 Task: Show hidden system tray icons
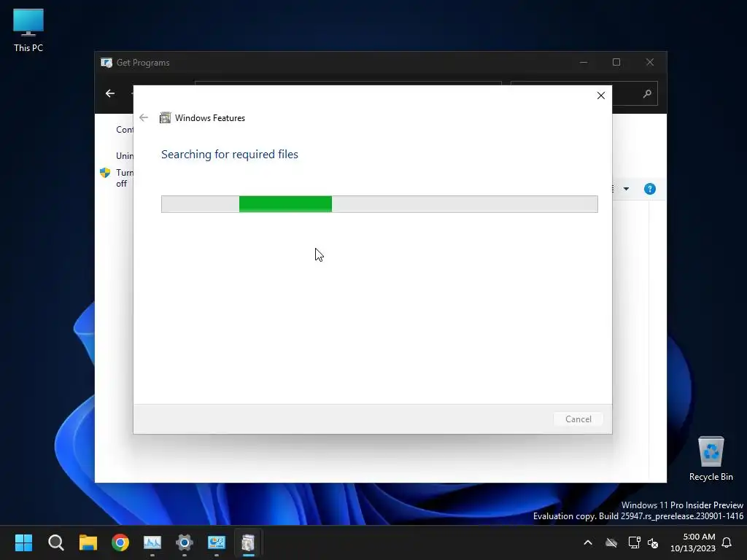588,542
